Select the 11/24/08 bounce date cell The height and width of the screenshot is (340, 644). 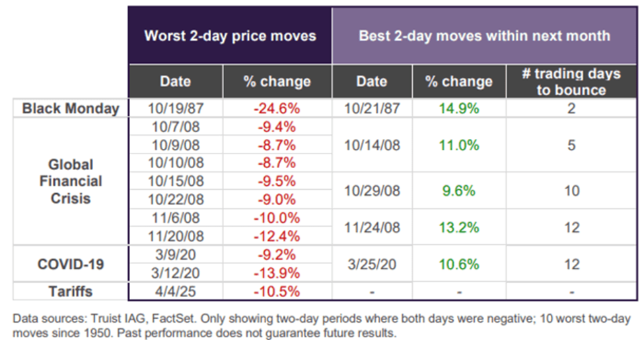click(371, 227)
